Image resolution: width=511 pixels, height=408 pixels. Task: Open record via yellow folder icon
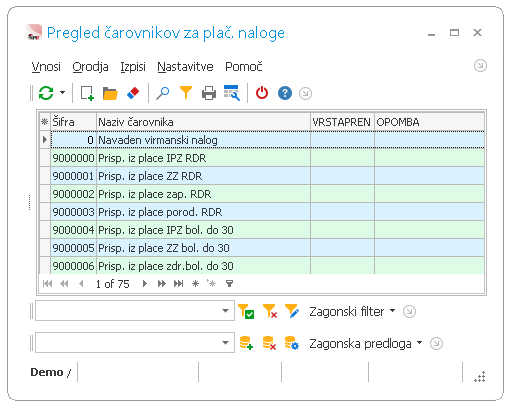pos(110,93)
